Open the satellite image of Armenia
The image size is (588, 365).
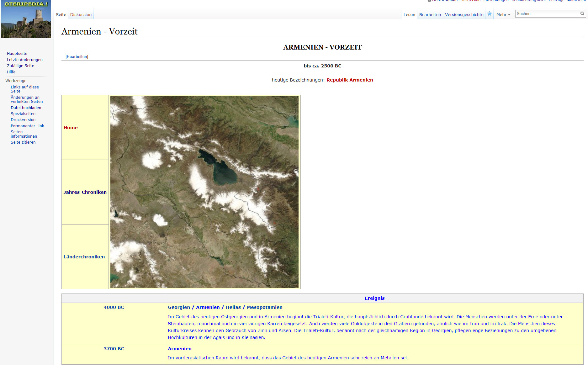coord(204,192)
